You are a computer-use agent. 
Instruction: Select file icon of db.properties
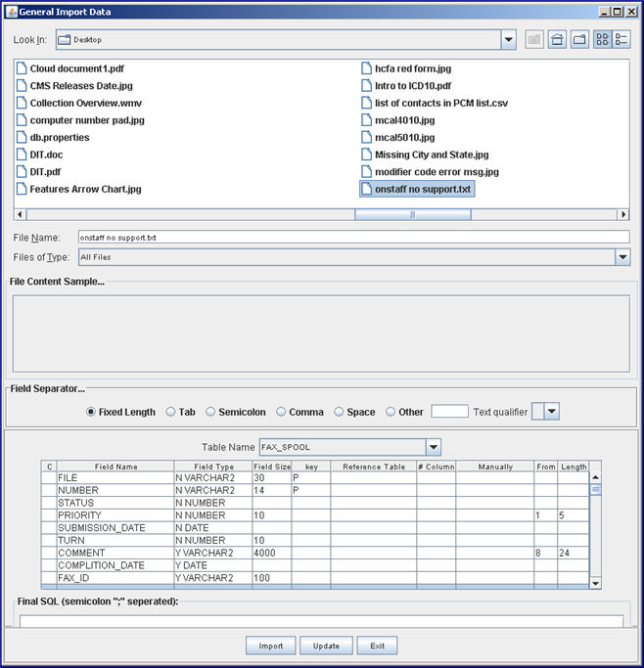click(22, 137)
